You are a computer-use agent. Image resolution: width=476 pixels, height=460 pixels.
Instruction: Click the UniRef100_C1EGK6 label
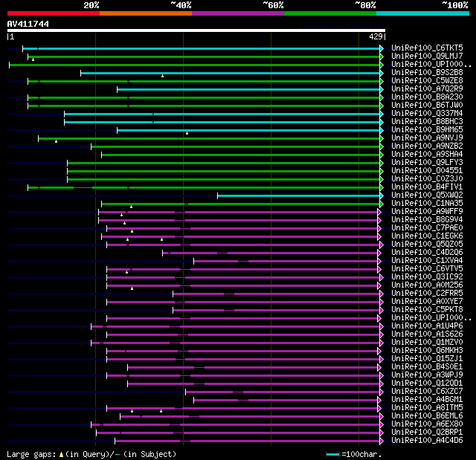click(427, 236)
